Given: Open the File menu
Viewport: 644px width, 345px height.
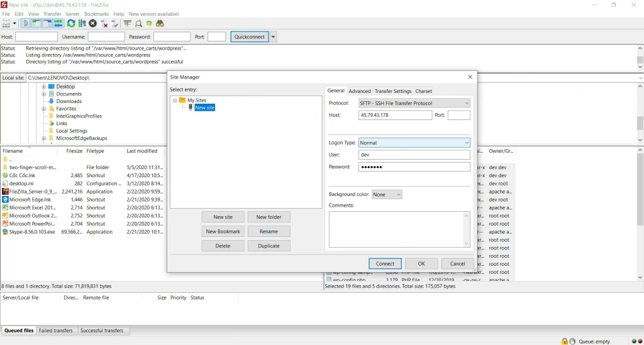Looking at the screenshot, I should (6, 14).
